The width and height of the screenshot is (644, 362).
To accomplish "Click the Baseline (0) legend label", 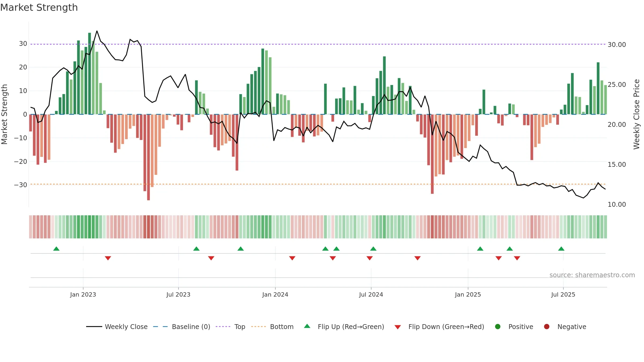I will coord(191,327).
